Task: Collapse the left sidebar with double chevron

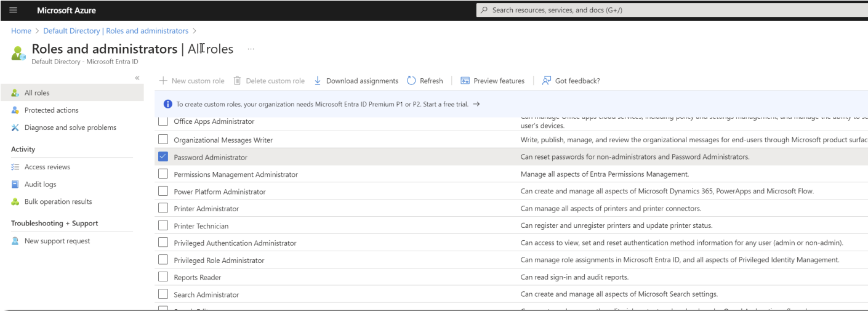Action: [137, 78]
